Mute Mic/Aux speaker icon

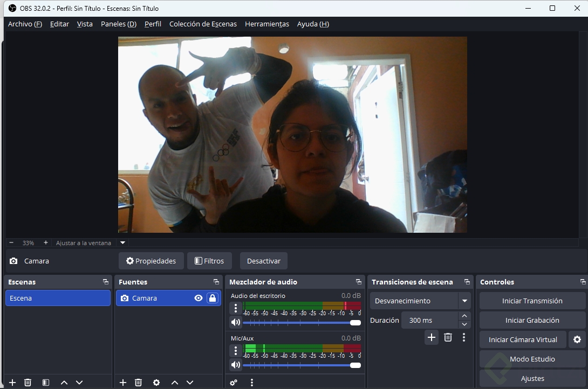click(x=236, y=365)
